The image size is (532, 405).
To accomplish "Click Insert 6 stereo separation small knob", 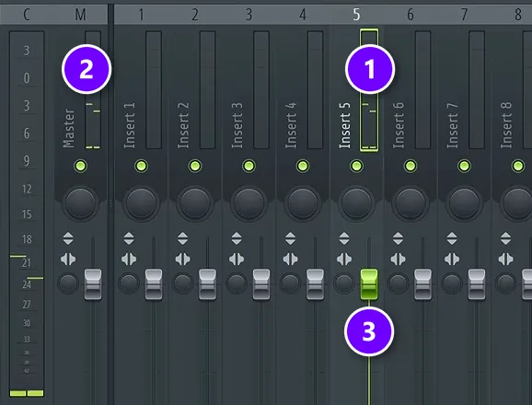I will (398, 283).
